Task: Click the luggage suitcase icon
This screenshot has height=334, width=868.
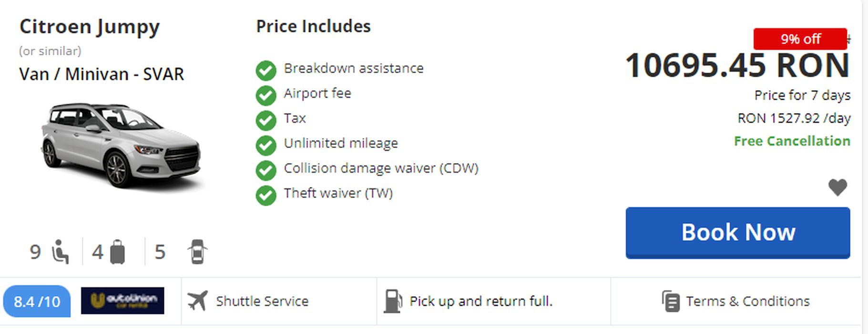Action: tap(117, 252)
